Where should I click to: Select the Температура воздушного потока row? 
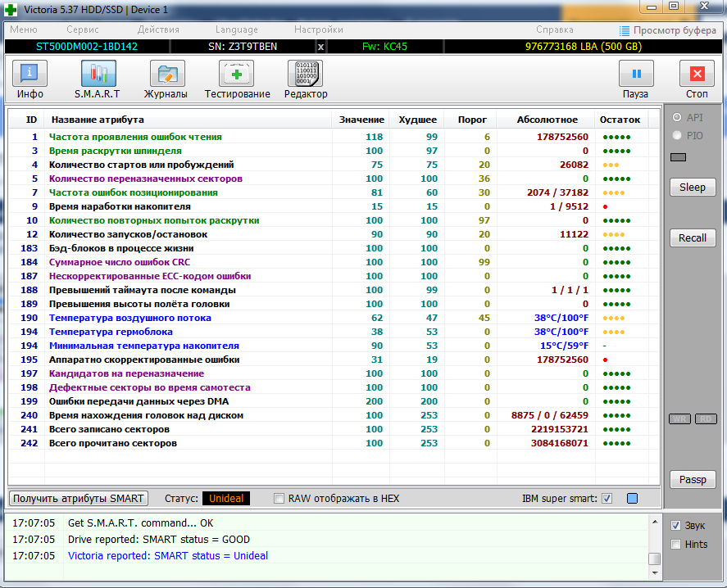point(334,318)
